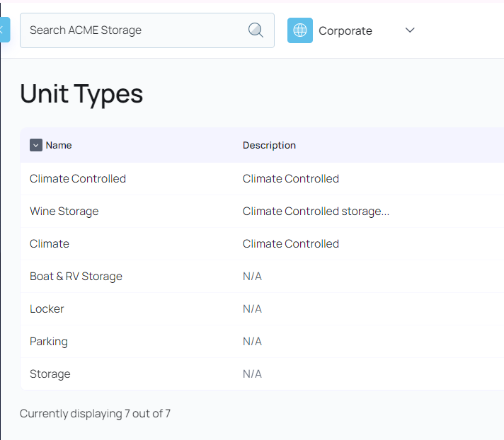Expand the Corporate dropdown chevron
Screen dimensions: 504x440
pyautogui.click(x=410, y=30)
